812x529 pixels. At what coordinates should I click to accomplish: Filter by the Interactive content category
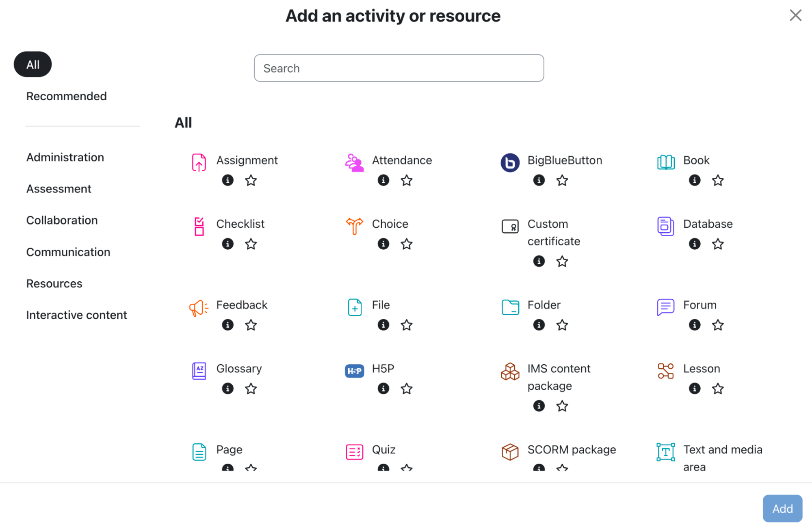[76, 315]
